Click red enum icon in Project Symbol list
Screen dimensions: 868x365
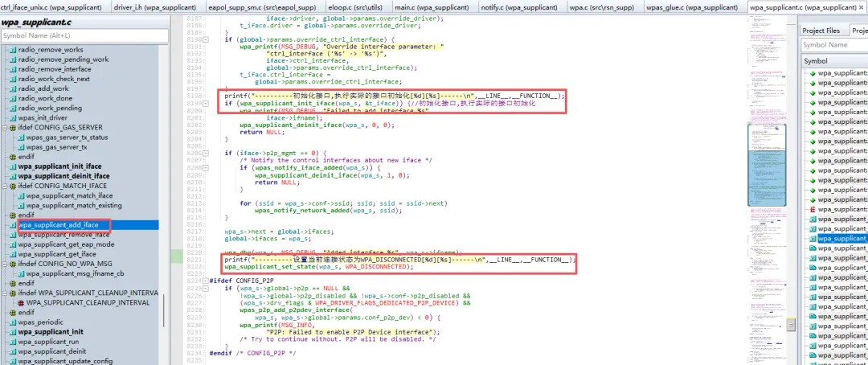812,209
